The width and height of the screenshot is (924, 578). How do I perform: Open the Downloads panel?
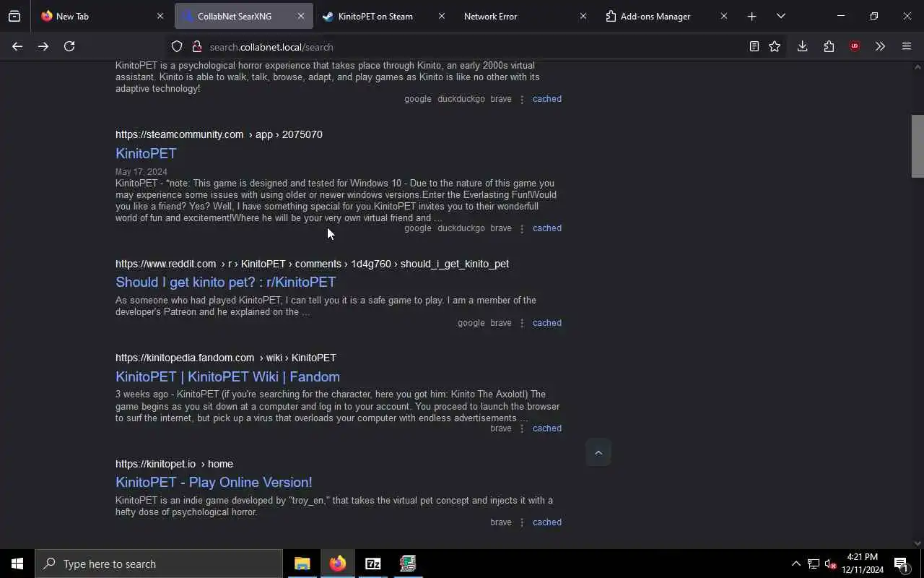coord(802,46)
